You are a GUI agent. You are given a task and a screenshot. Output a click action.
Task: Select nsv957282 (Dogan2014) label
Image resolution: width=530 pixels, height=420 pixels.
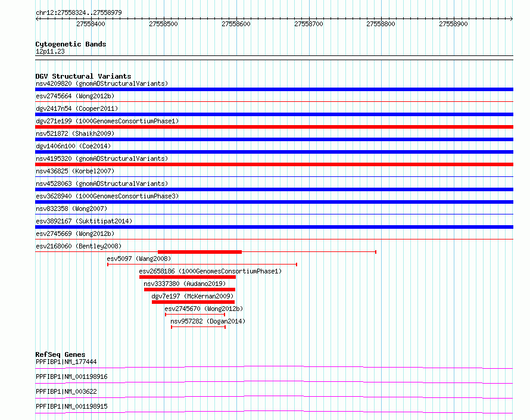point(208,321)
